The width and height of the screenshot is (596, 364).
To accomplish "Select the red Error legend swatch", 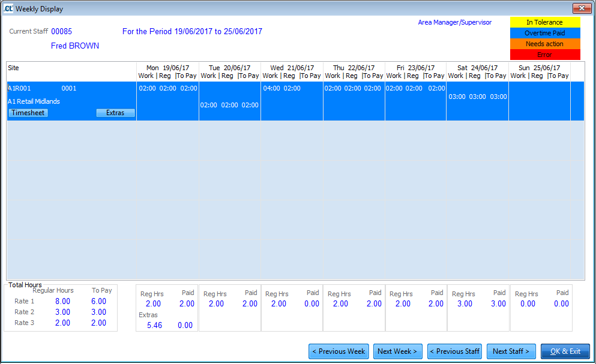I will tap(545, 54).
